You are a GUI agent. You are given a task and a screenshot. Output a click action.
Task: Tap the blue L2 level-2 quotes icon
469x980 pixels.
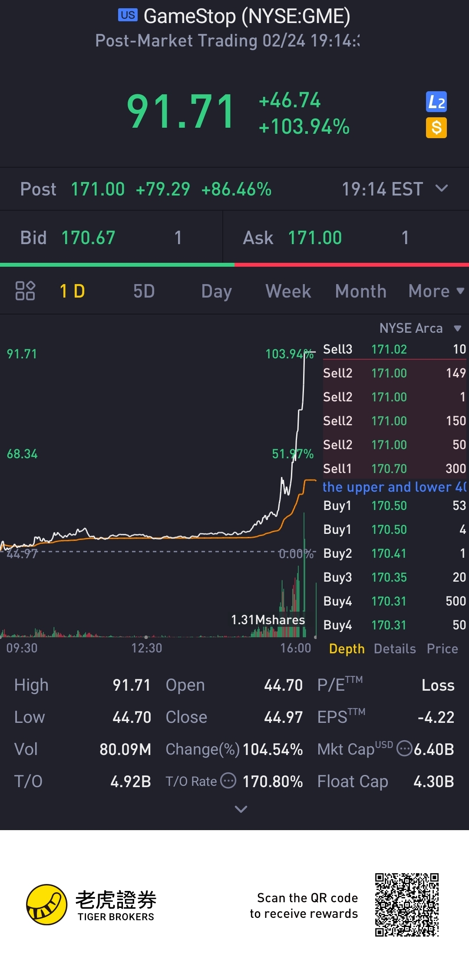pyautogui.click(x=436, y=102)
